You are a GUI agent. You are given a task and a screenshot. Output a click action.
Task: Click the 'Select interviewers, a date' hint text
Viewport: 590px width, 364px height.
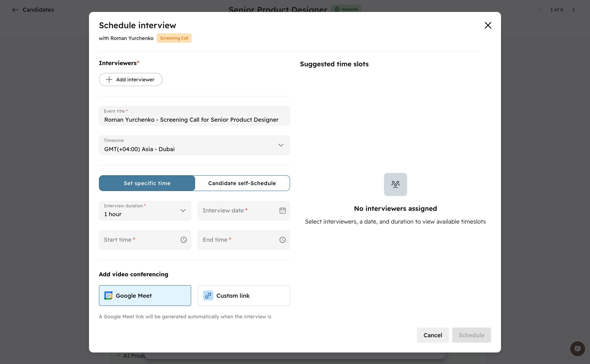(395, 222)
